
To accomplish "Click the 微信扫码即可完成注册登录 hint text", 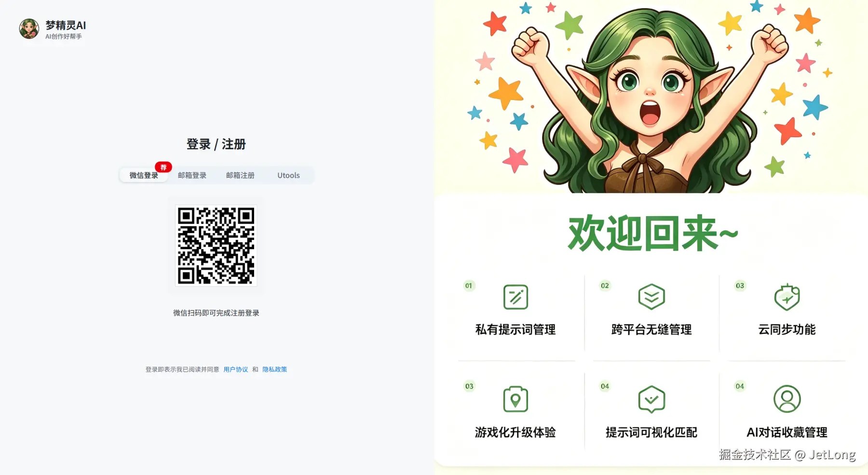I will tap(216, 313).
